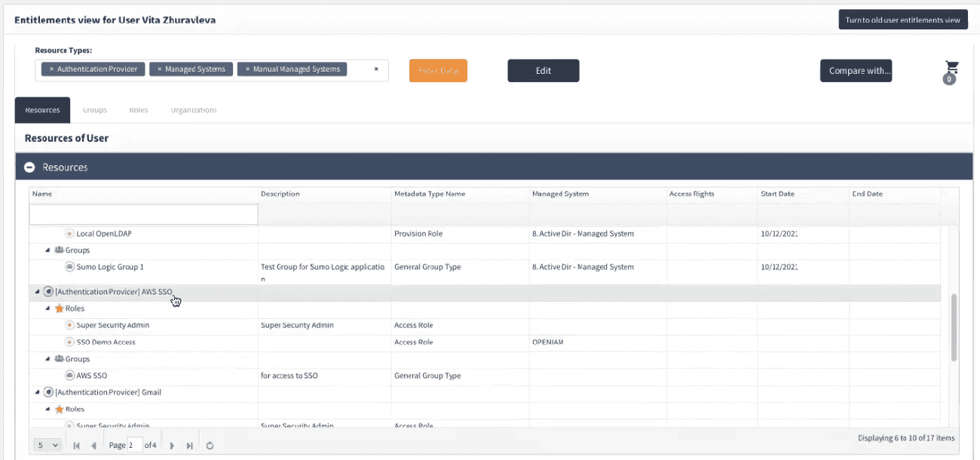980x460 pixels.
Task: Click the grid's vertical scrollbar
Action: pos(954,327)
